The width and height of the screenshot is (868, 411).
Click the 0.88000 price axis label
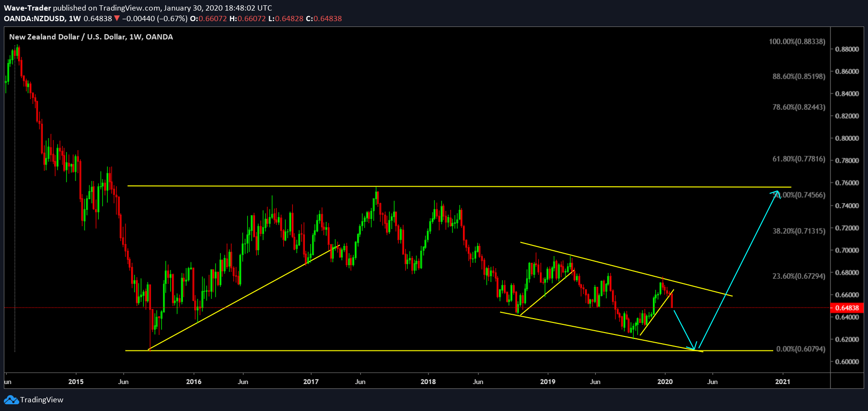click(847, 49)
